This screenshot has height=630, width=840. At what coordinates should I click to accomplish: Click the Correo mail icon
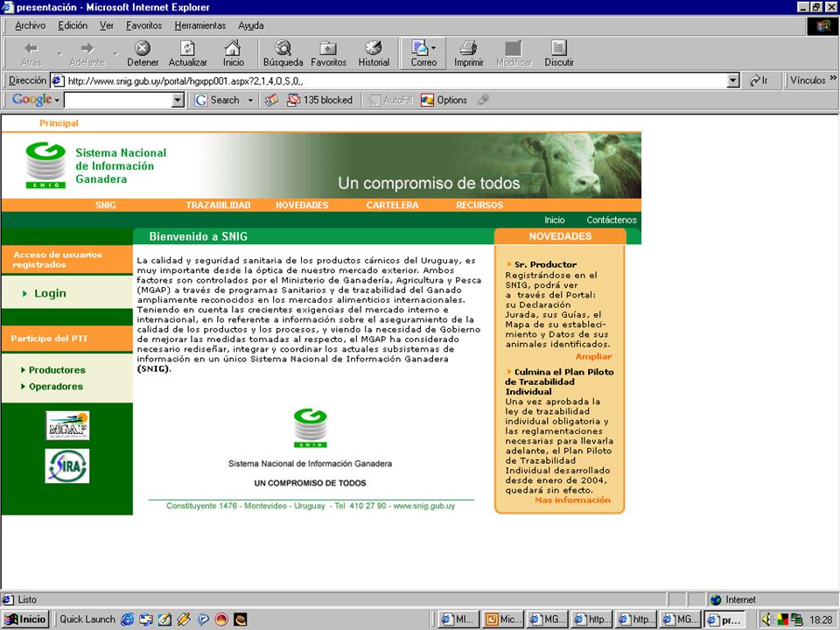pyautogui.click(x=419, y=48)
